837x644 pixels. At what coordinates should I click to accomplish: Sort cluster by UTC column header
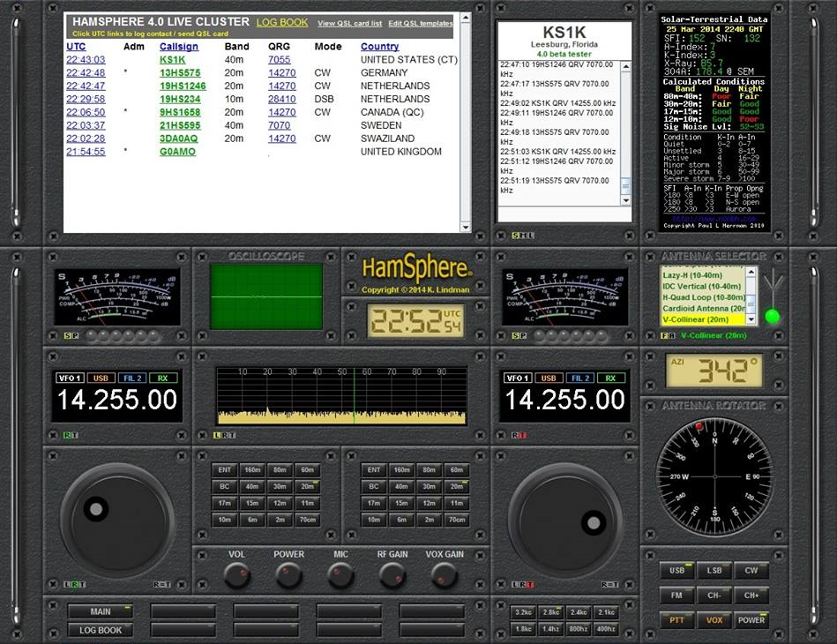[76, 47]
